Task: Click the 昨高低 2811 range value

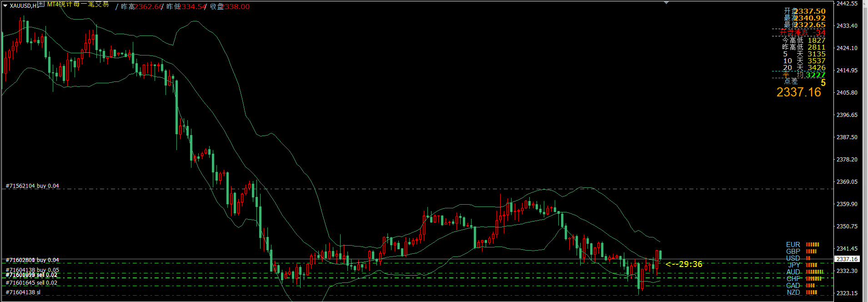Action: coord(804,47)
